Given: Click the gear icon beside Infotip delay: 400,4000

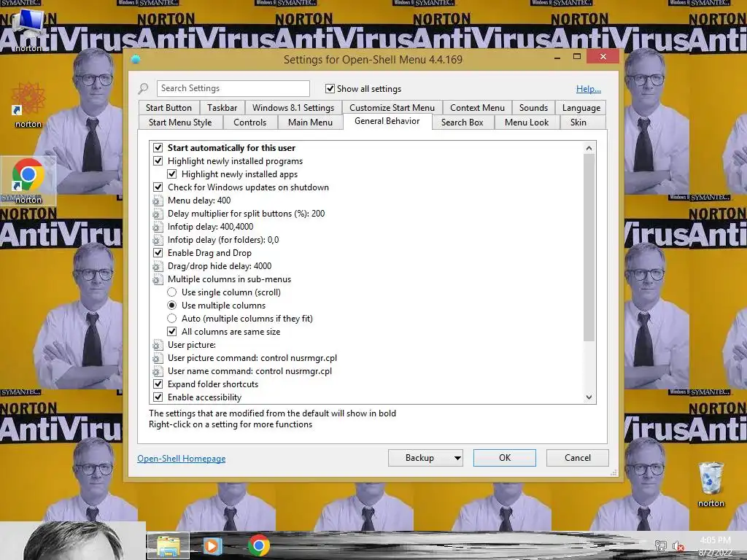Looking at the screenshot, I should (158, 227).
